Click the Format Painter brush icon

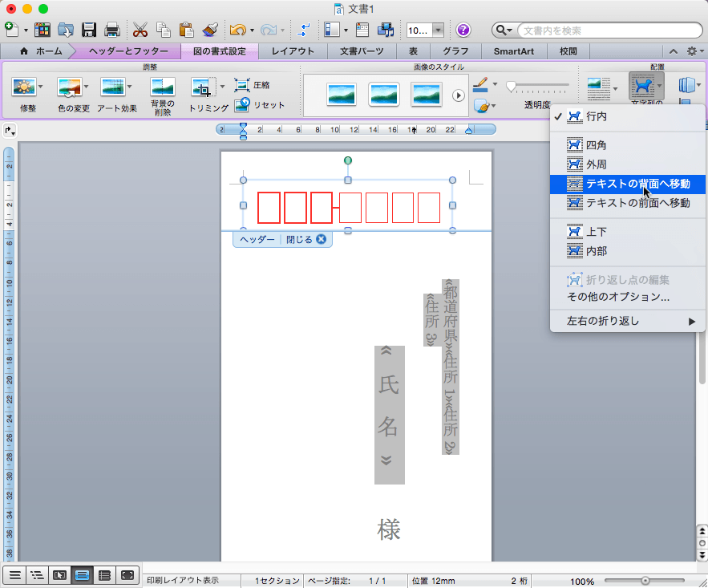[x=210, y=30]
